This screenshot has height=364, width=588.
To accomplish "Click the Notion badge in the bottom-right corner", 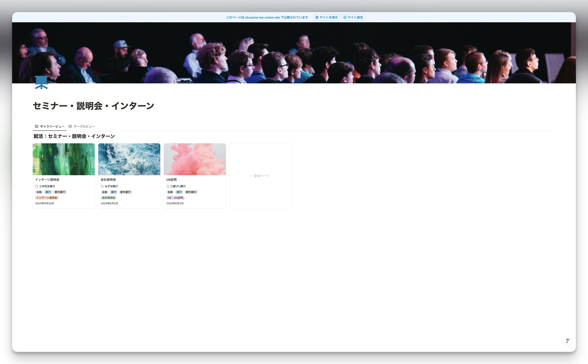I will pos(568,341).
